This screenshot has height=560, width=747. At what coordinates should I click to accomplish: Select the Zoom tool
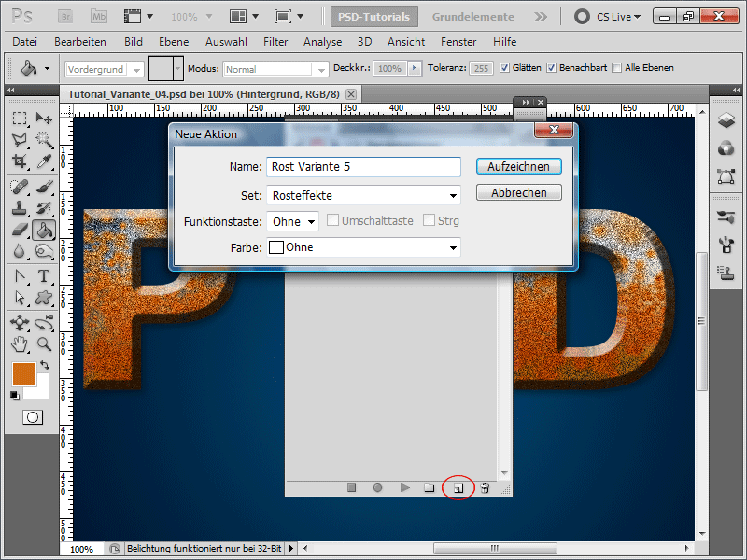pyautogui.click(x=44, y=343)
